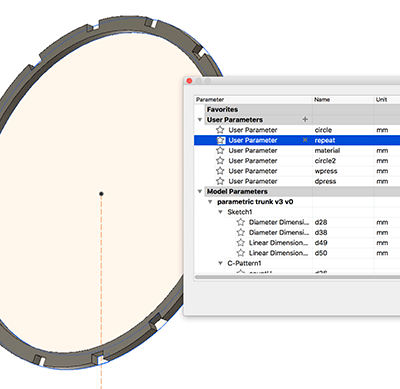The image size is (400, 389).
Task: Favorite the d28 Diameter Dimension
Action: [241, 222]
